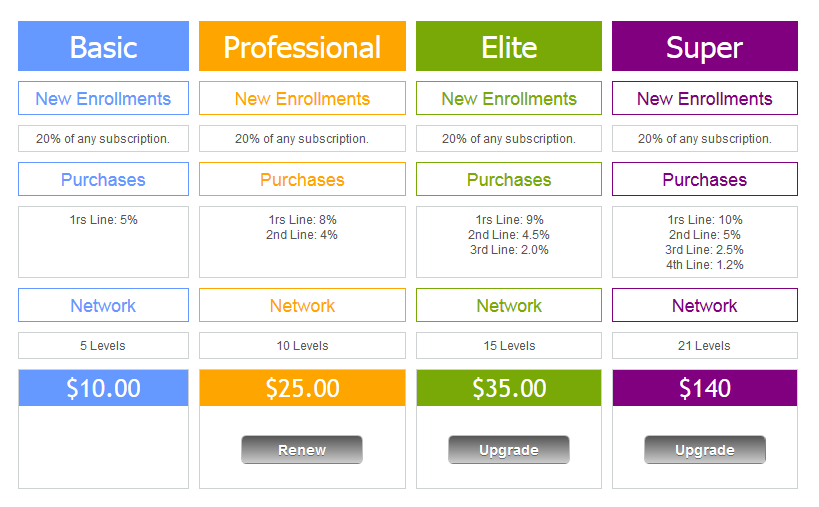Screen dimensions: 819x507
Task: Select the Basic plan header
Action: click(103, 47)
